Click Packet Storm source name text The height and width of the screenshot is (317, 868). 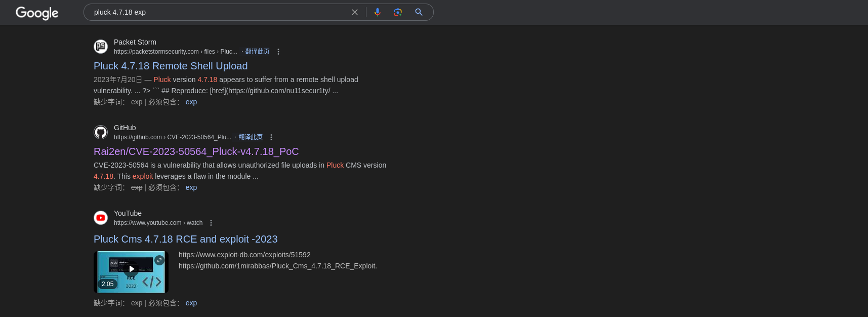(135, 42)
